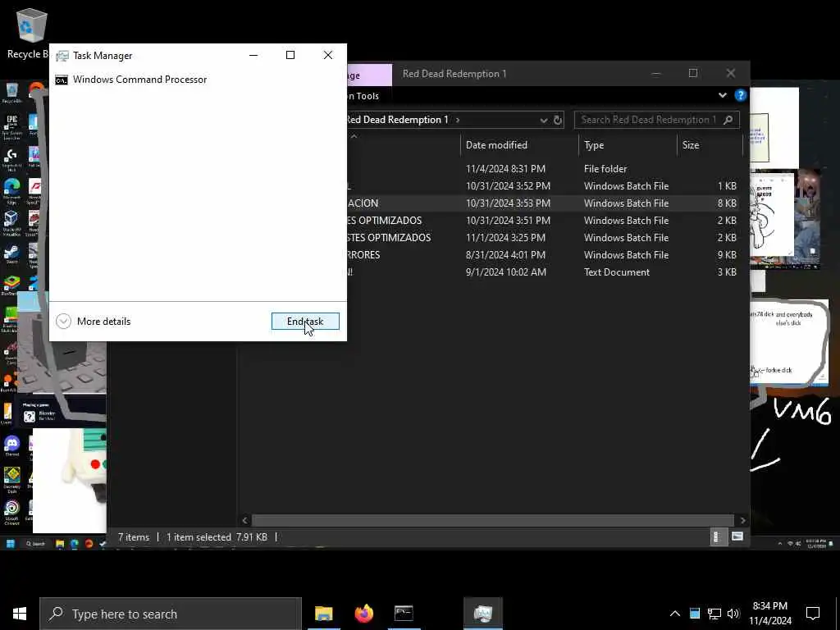The image size is (840, 630).
Task: Select the Text Document row from 9/1/2024
Action: [545, 272]
